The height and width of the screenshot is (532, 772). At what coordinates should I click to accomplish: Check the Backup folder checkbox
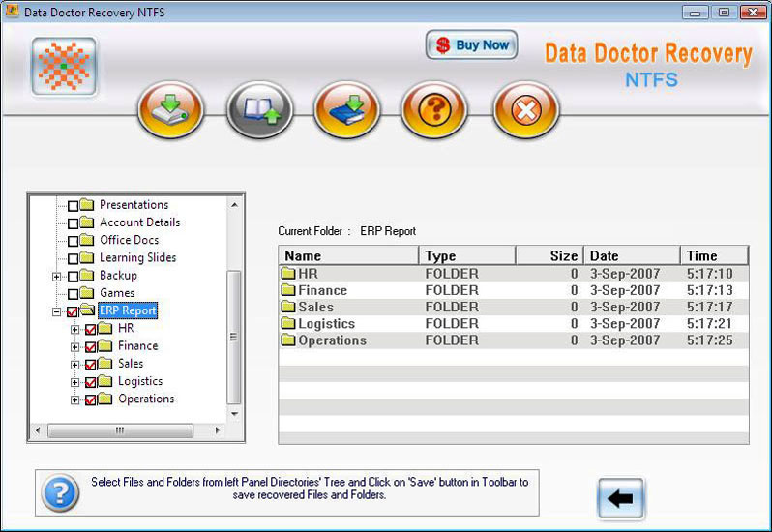pyautogui.click(x=73, y=277)
